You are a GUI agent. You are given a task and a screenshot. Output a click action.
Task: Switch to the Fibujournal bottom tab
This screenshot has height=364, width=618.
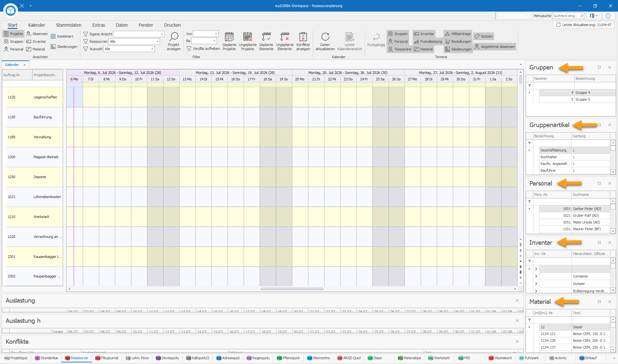107,358
